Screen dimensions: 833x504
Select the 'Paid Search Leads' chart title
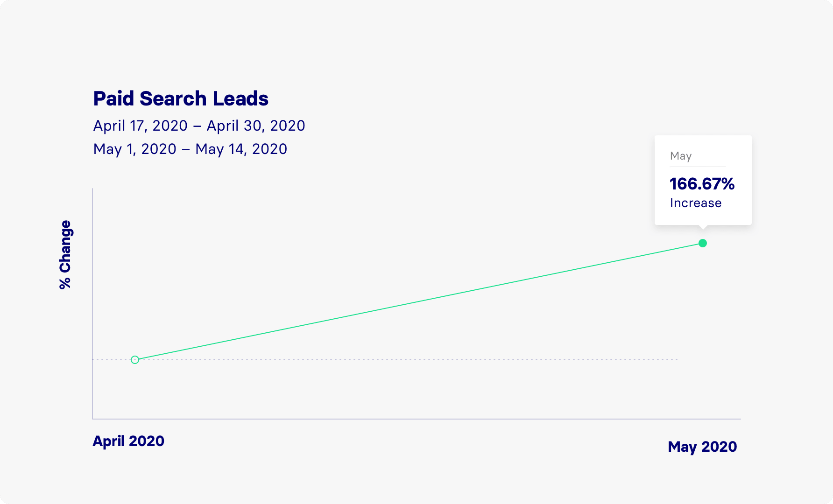tap(181, 98)
